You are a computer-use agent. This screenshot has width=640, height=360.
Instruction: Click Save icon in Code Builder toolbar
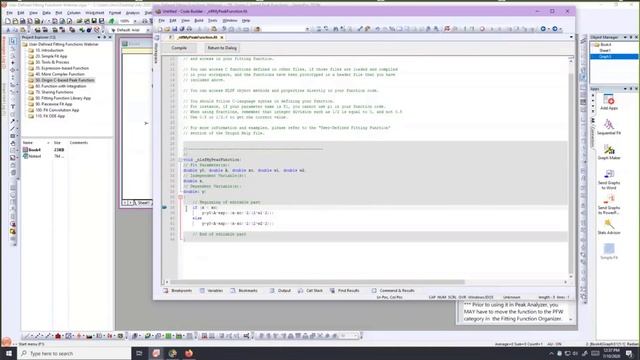pos(175,29)
